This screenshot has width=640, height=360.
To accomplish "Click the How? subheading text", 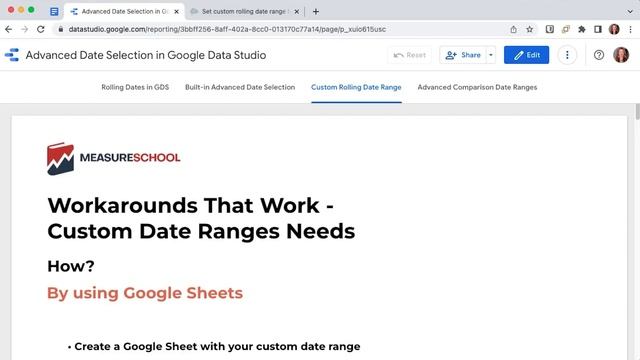I will click(71, 266).
